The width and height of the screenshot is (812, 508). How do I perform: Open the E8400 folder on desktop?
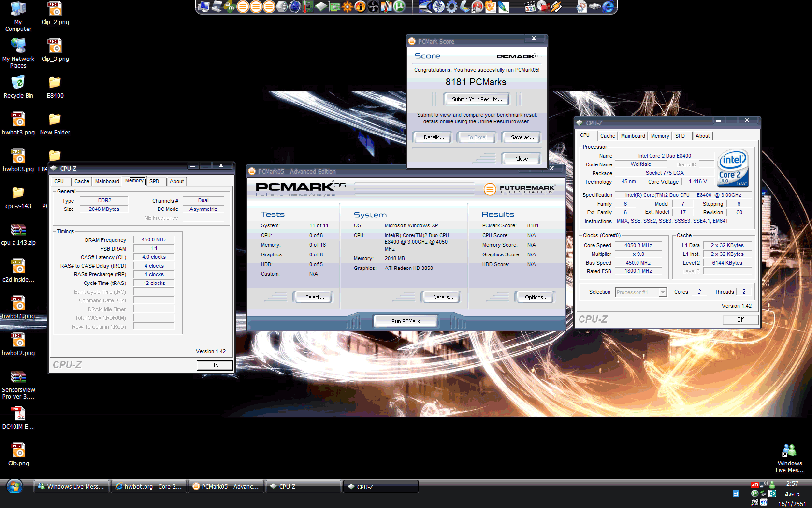55,87
